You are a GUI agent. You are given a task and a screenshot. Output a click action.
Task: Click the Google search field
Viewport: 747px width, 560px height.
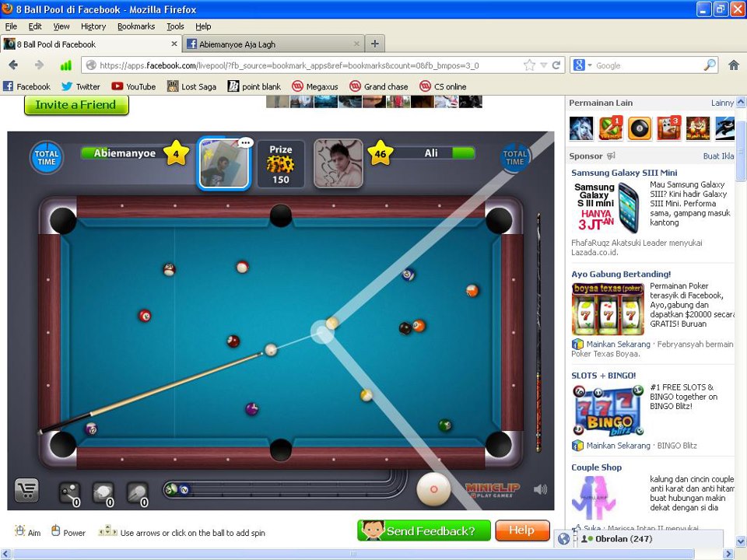pyautogui.click(x=648, y=65)
